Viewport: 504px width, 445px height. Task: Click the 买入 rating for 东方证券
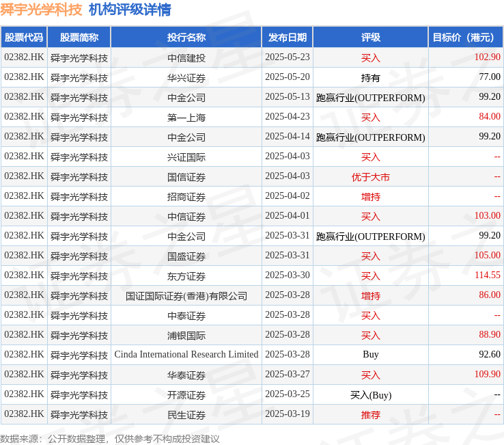pos(371,276)
